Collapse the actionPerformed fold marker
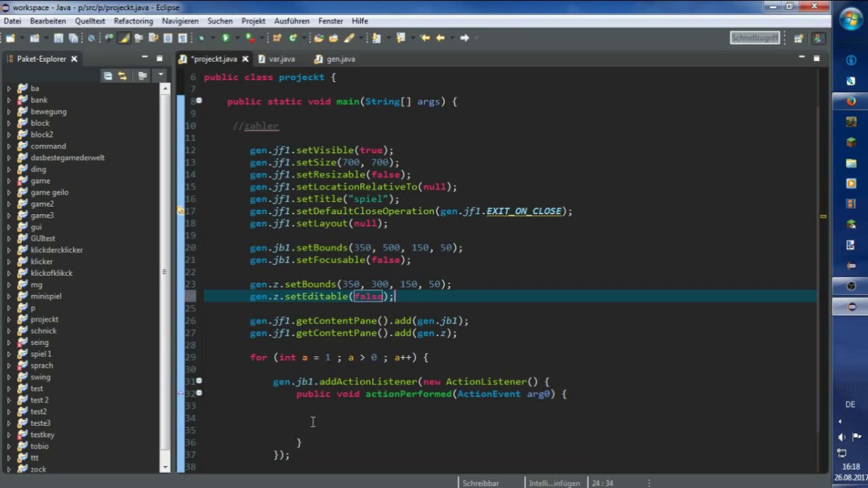 [x=199, y=393]
